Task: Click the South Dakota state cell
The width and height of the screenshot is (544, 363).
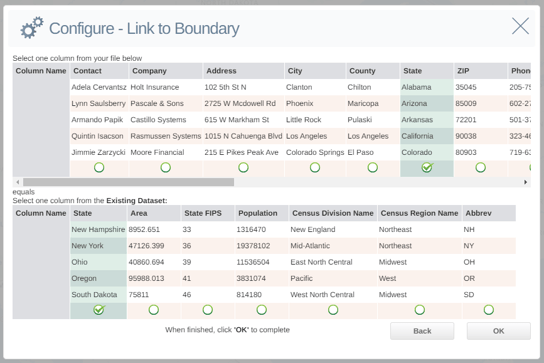Action: click(x=99, y=295)
